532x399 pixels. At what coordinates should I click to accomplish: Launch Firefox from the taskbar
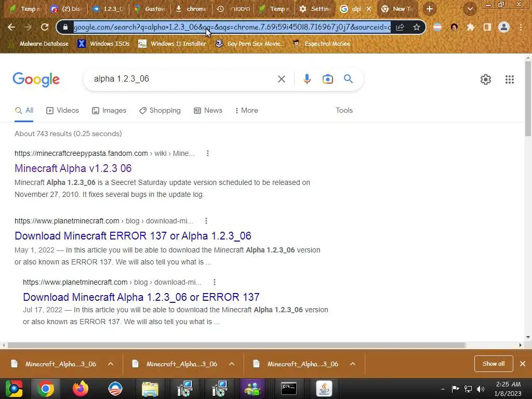81,389
